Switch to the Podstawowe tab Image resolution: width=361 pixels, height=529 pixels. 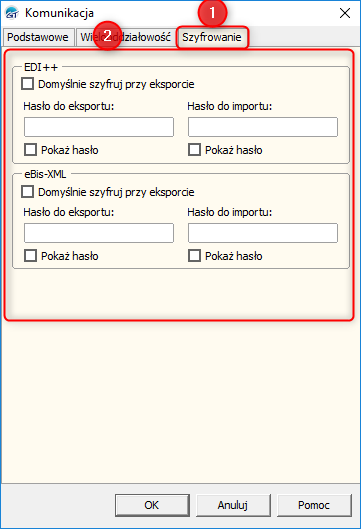click(x=38, y=37)
